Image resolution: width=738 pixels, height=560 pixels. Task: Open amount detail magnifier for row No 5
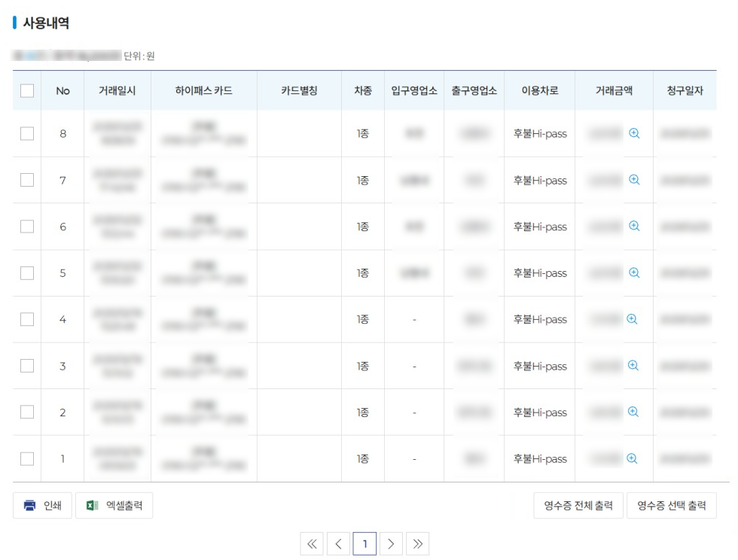click(633, 272)
